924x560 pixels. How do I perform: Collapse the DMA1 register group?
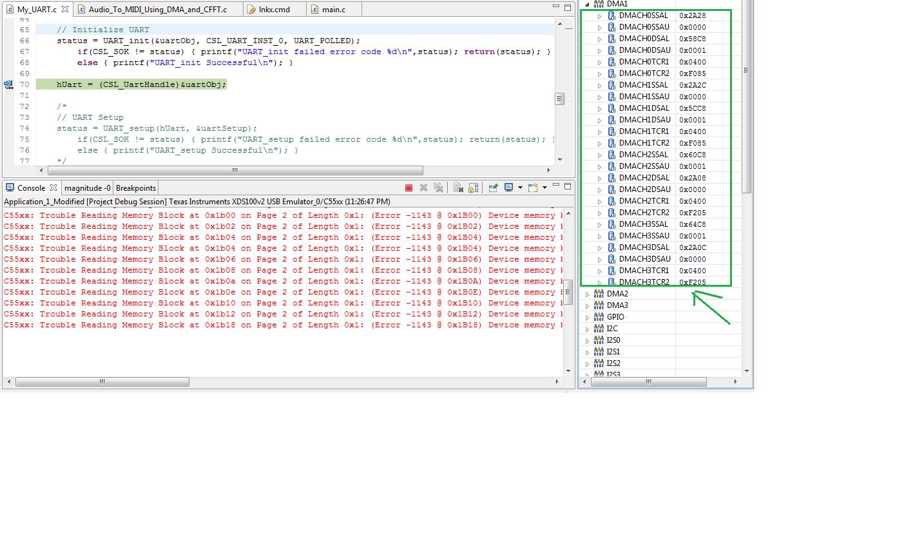(x=587, y=4)
